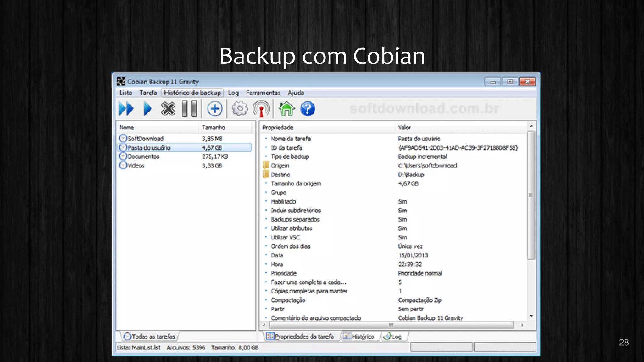Screen dimensions: 644x362
Task: Open options with the gear icon
Action: point(240,109)
